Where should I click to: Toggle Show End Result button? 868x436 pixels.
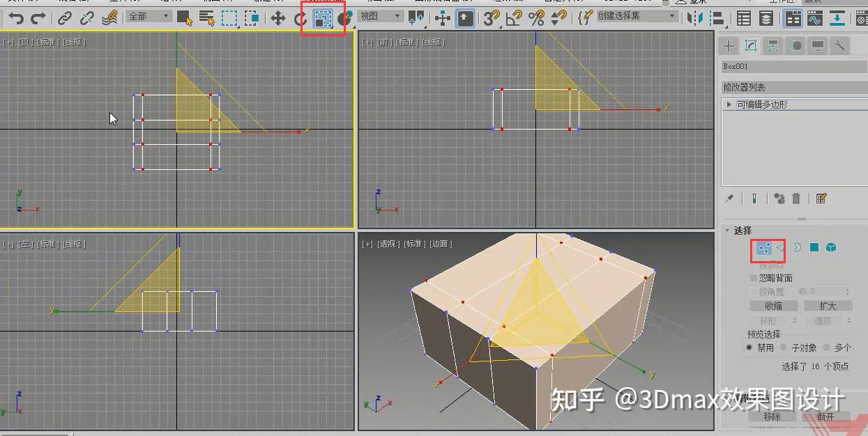(754, 198)
